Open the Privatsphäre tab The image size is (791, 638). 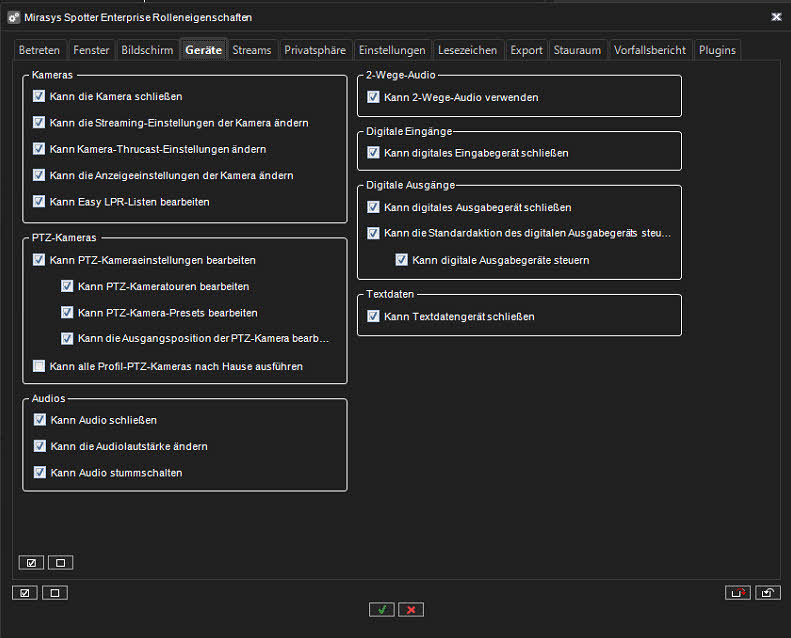pos(315,50)
